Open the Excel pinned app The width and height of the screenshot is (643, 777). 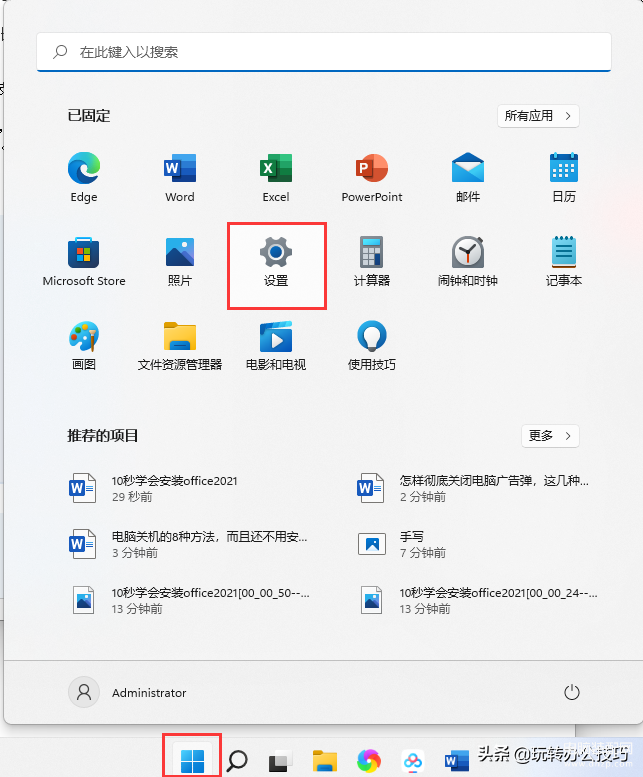276,177
